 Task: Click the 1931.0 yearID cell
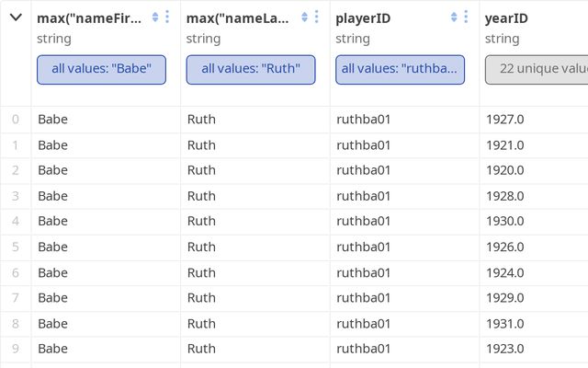click(507, 323)
